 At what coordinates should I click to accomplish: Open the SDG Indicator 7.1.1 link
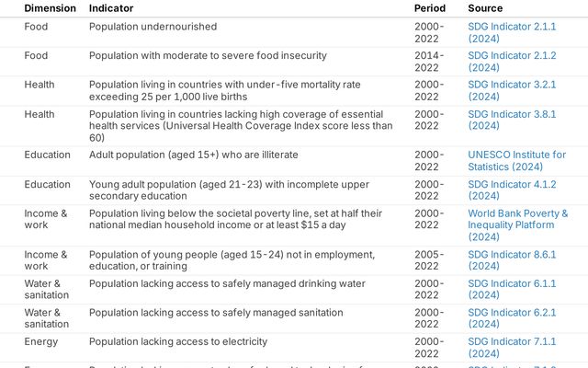[512, 342]
